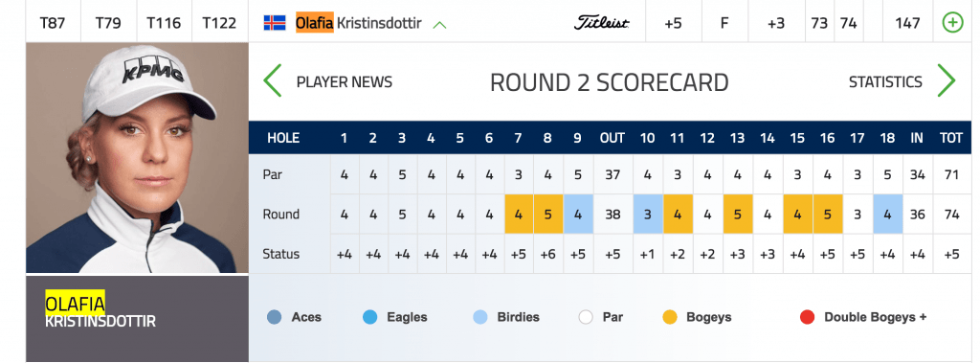Go to Statistics with right green arrow
The height and width of the screenshot is (363, 980).
coord(947,80)
